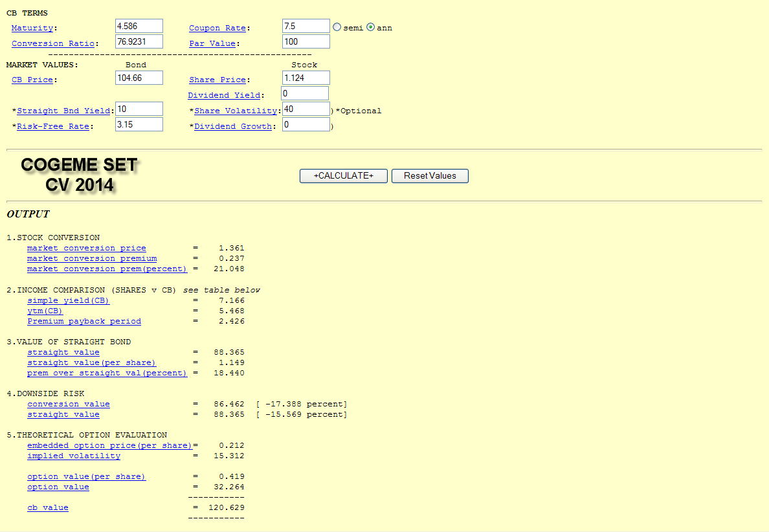Open the Premium payback period link
This screenshot has width=769, height=532.
click(84, 321)
